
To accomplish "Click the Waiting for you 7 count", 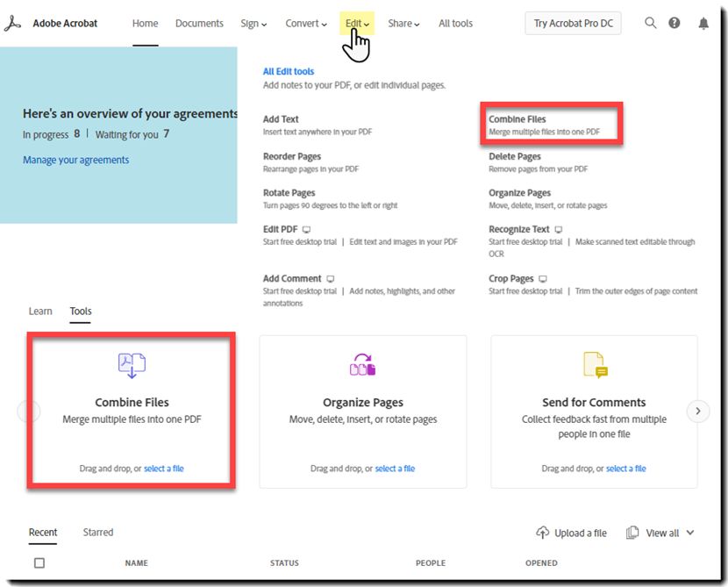I will pyautogui.click(x=132, y=134).
